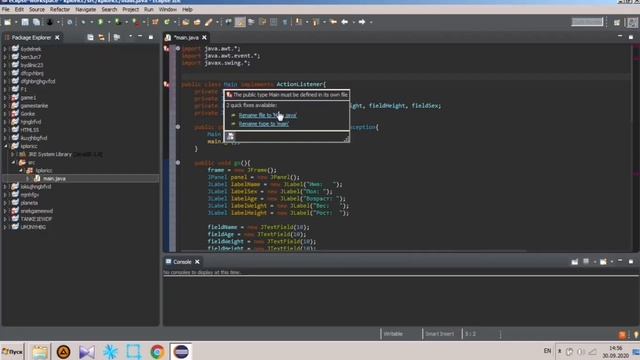Screen dimensions: 640x360
Task: Click the orange status bar icon
Action: click(622, 335)
